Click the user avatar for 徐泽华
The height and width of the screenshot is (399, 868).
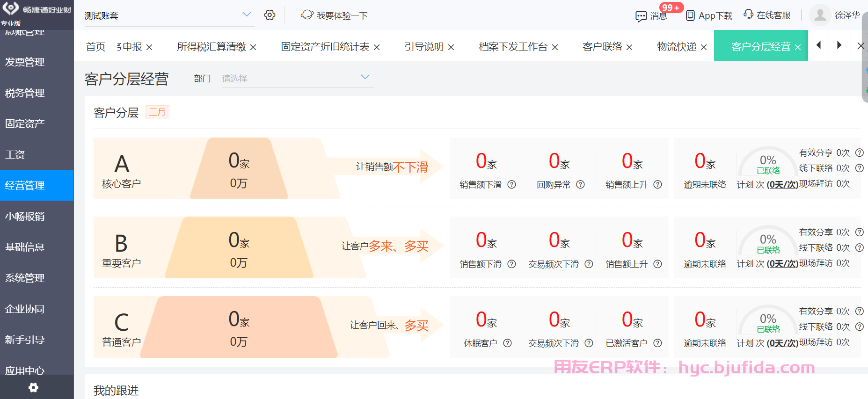[820, 15]
